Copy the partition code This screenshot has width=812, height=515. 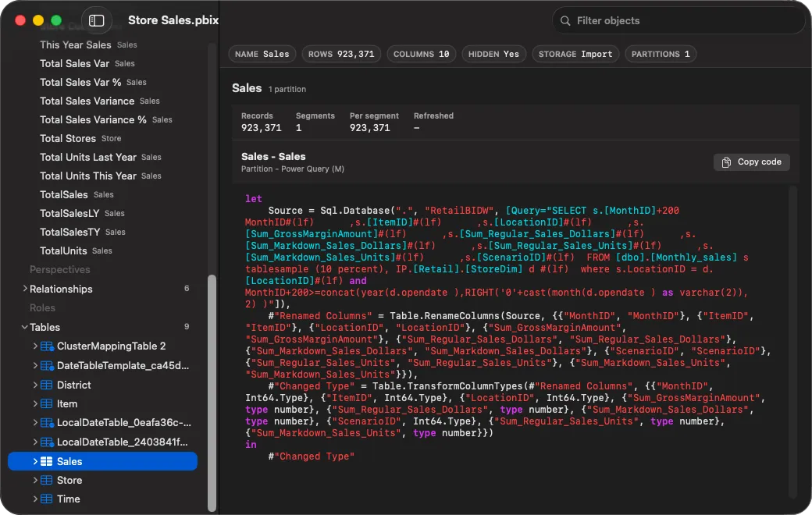pos(751,162)
